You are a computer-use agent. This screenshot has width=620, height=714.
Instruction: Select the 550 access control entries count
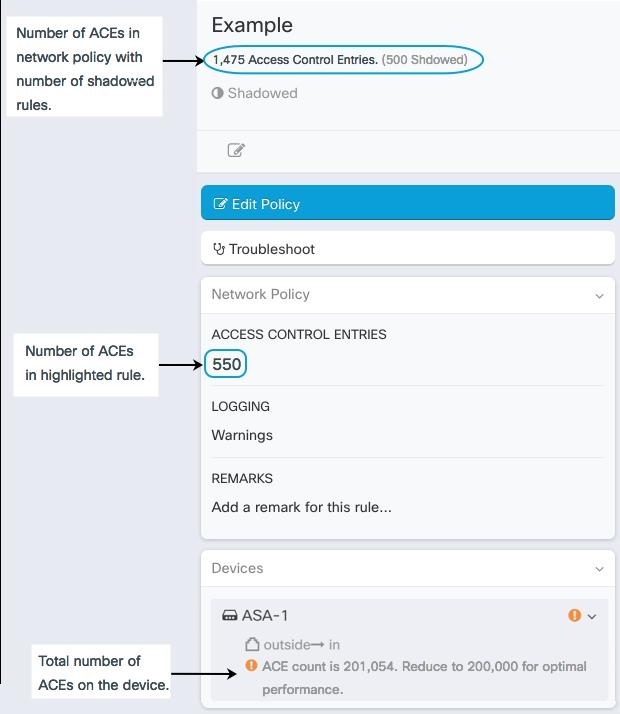[x=227, y=364]
